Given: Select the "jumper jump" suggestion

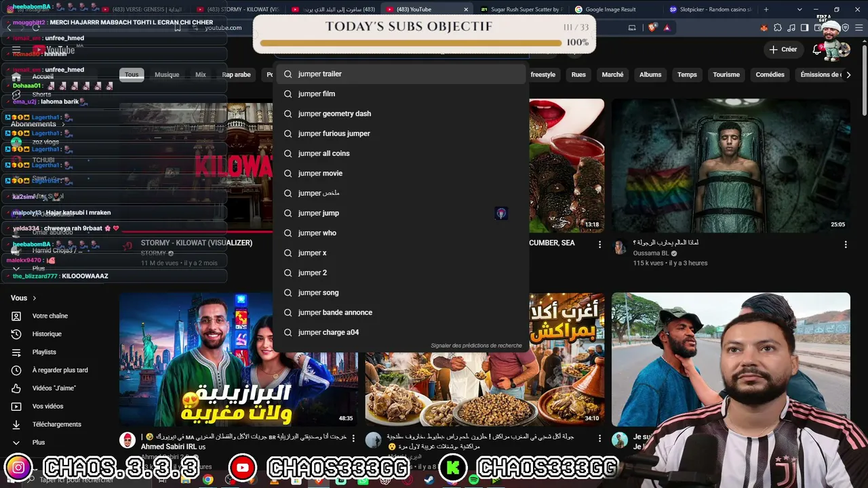Looking at the screenshot, I should coord(400,213).
